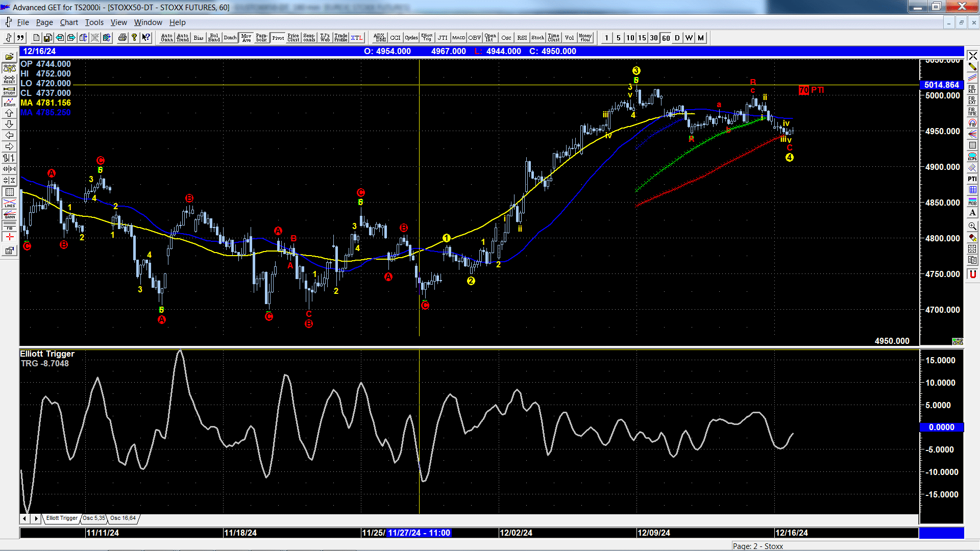Screen dimensions: 980x551
Task: Click the ADX DMI button
Action: (379, 38)
